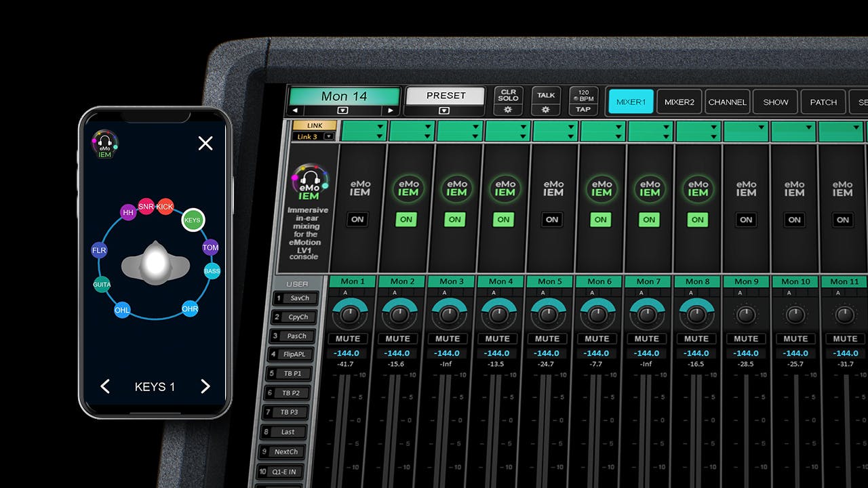The width and height of the screenshot is (868, 488).
Task: Mute the Mon 9 channel
Action: [x=746, y=338]
